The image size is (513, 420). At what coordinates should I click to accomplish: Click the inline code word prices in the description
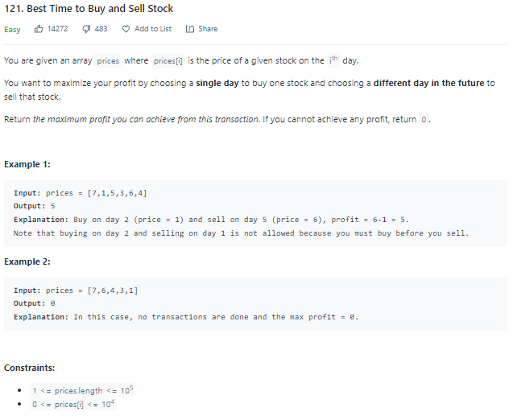click(107, 61)
